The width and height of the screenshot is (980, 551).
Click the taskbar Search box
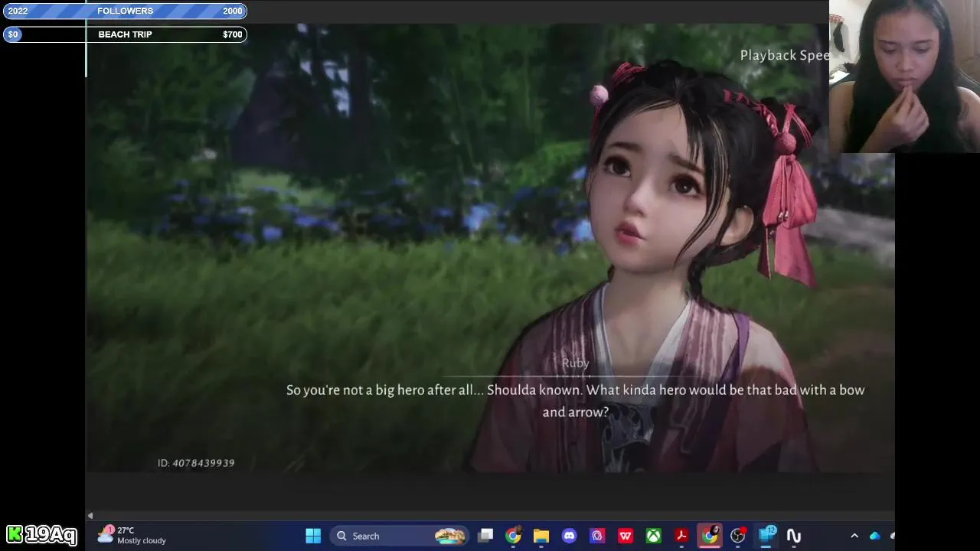click(400, 536)
